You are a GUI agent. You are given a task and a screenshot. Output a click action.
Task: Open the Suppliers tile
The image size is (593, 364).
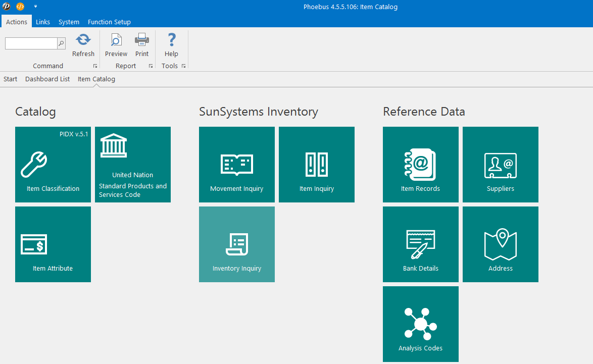pos(501,165)
